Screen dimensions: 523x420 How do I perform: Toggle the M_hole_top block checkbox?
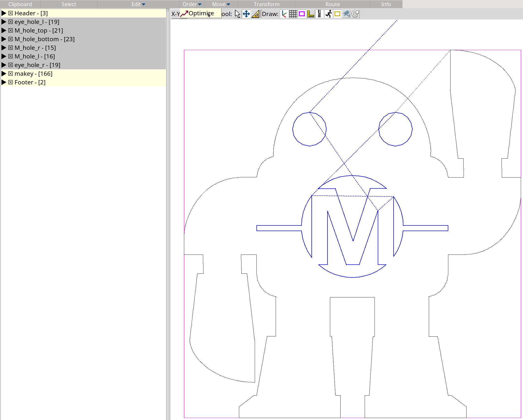pyautogui.click(x=10, y=31)
